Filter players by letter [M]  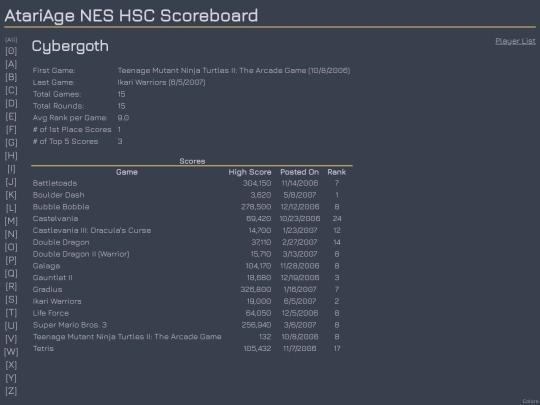coord(11,221)
